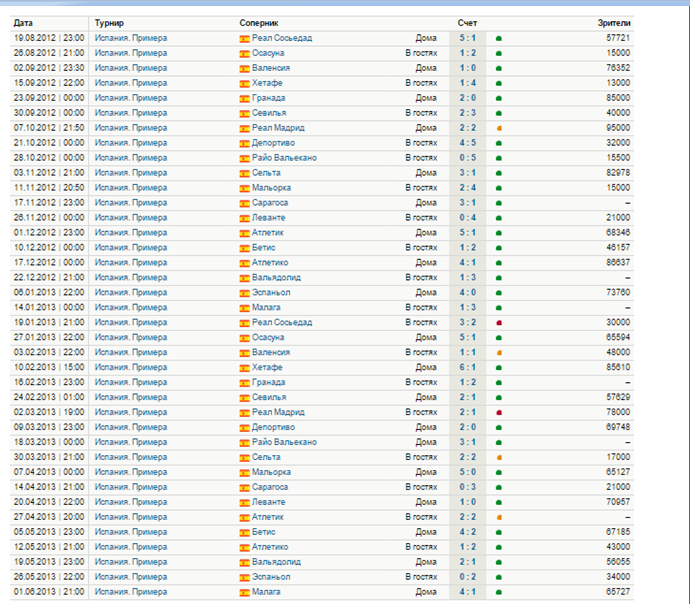Image resolution: width=690 pixels, height=604 pixels.
Task: Click the flag icon in the 19.05.2013 Вальядолид row
Action: point(244,563)
